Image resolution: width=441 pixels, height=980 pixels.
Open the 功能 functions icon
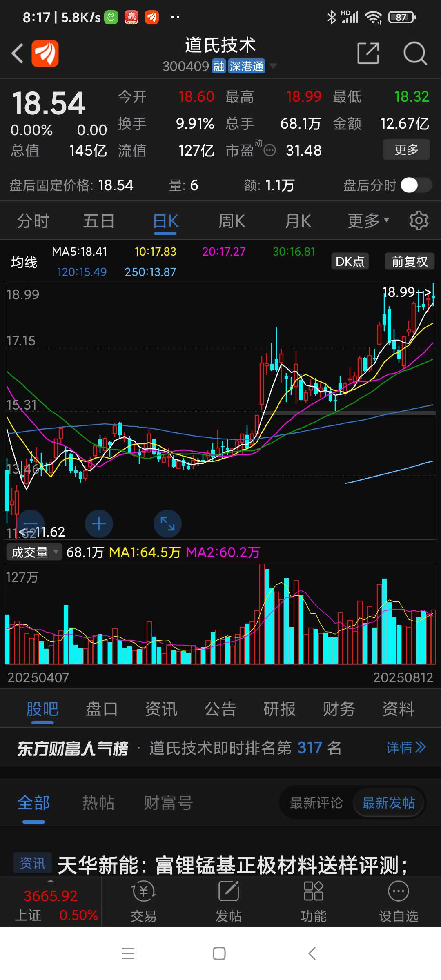click(313, 901)
